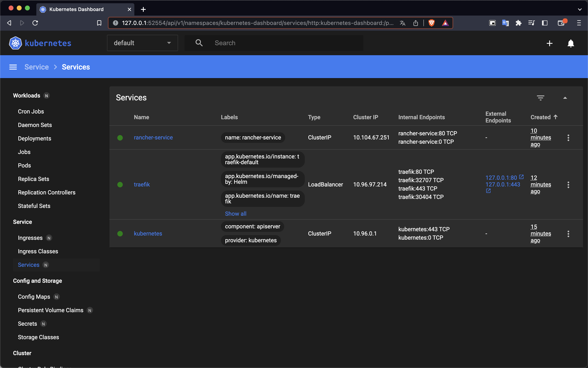Click the Kubernetes logo icon

pos(15,43)
